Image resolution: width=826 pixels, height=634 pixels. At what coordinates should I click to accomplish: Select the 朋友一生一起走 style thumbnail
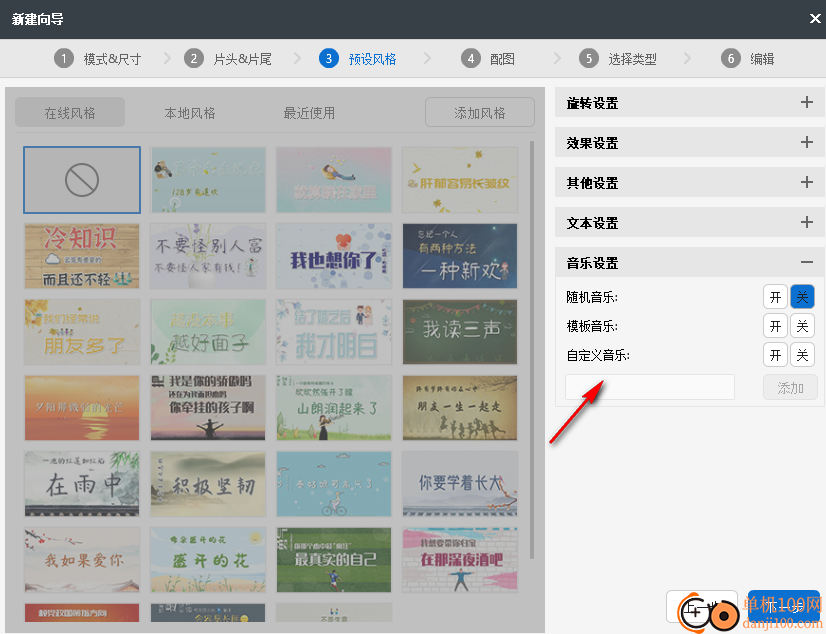click(460, 408)
